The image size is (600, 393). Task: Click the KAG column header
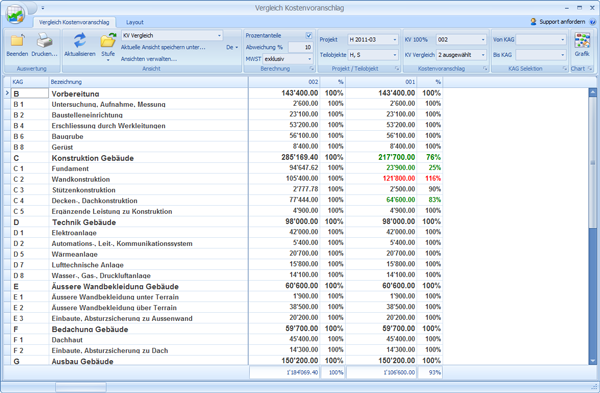pyautogui.click(x=30, y=82)
